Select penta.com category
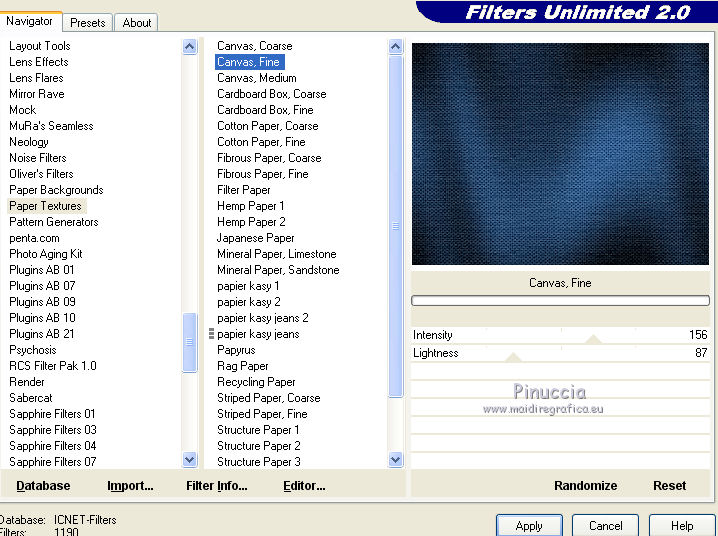 point(34,238)
